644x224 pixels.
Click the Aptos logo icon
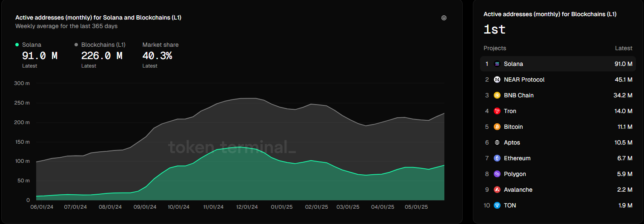[x=497, y=142]
